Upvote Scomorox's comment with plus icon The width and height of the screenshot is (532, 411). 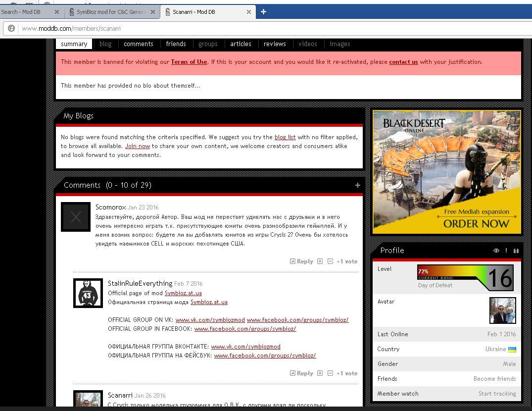(x=320, y=261)
